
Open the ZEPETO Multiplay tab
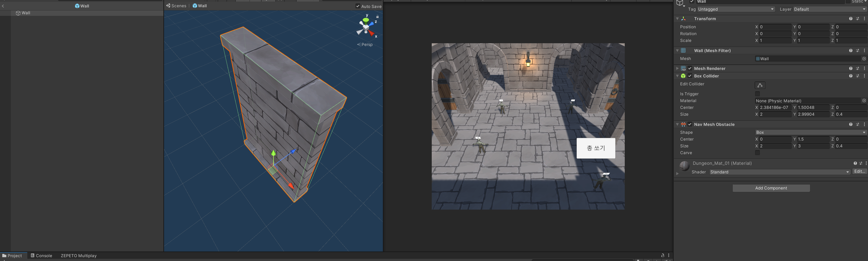[79, 256]
